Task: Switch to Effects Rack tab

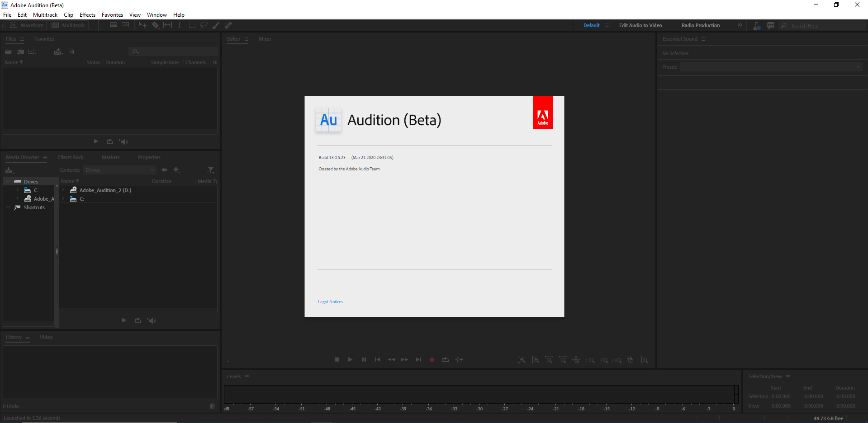Action: click(x=71, y=157)
